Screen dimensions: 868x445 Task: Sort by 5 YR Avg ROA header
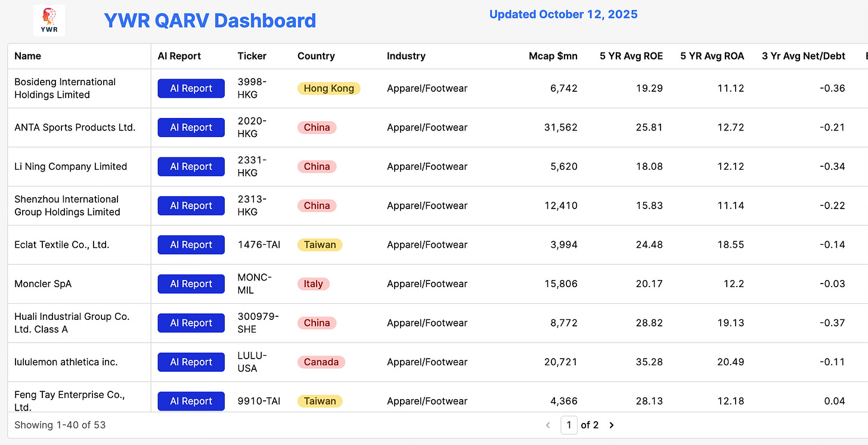pos(712,56)
